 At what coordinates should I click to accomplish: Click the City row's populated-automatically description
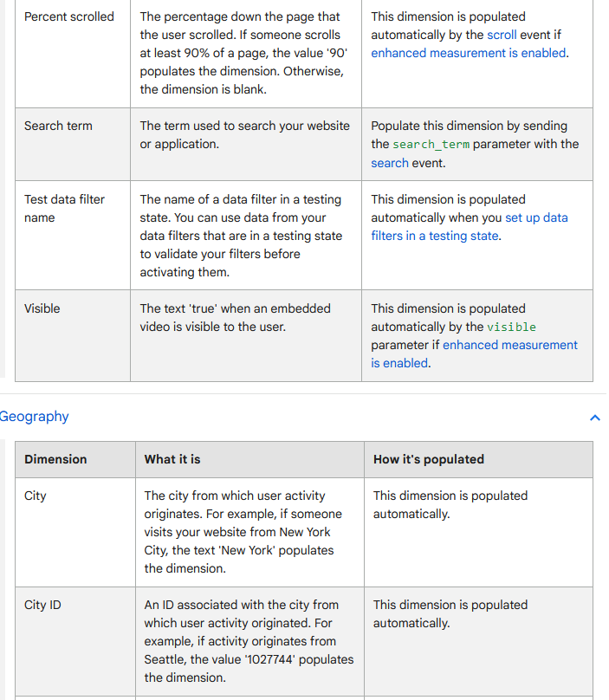[450, 504]
